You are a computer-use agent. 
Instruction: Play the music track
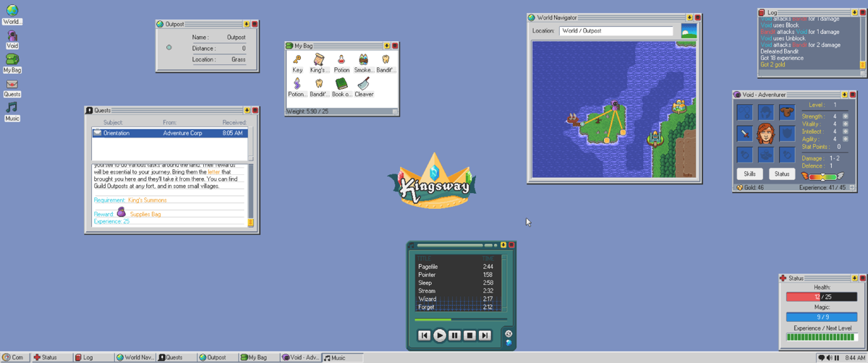pyautogui.click(x=439, y=336)
